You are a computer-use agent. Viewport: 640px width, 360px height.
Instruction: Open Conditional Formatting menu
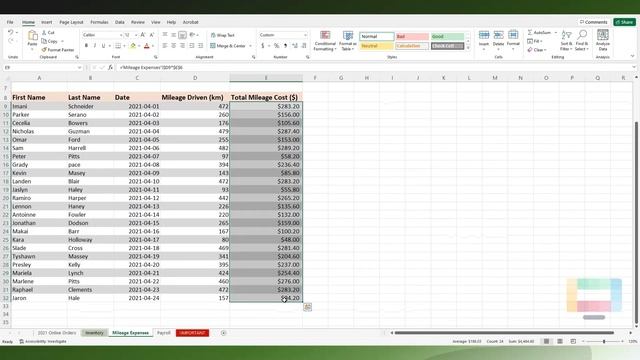click(325, 41)
